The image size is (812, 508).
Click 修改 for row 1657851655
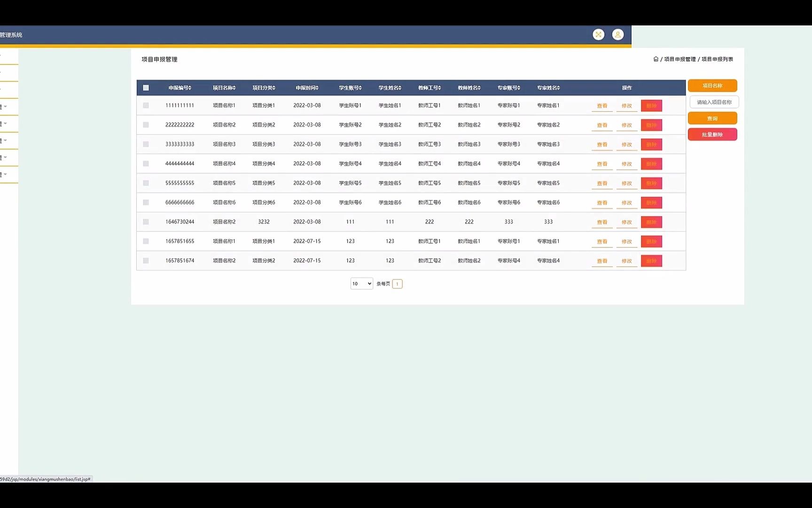point(627,241)
